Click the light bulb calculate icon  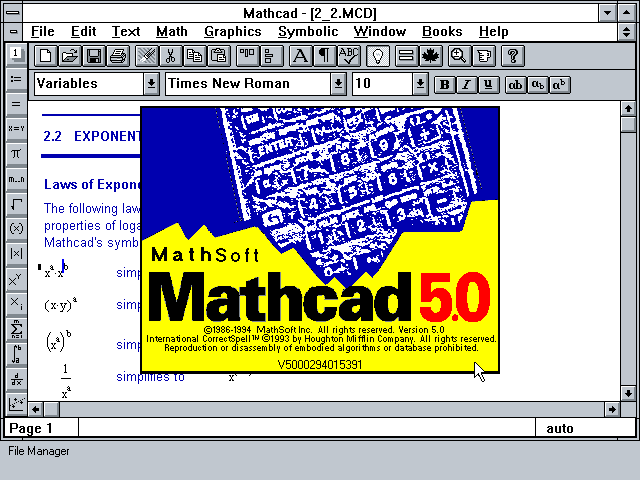(x=380, y=56)
